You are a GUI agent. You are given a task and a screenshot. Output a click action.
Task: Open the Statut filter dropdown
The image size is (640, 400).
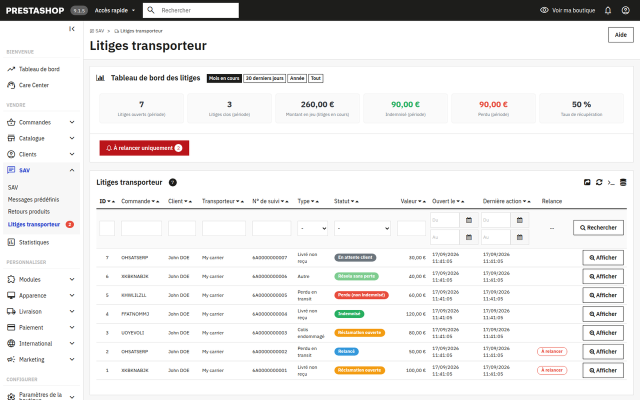362,228
